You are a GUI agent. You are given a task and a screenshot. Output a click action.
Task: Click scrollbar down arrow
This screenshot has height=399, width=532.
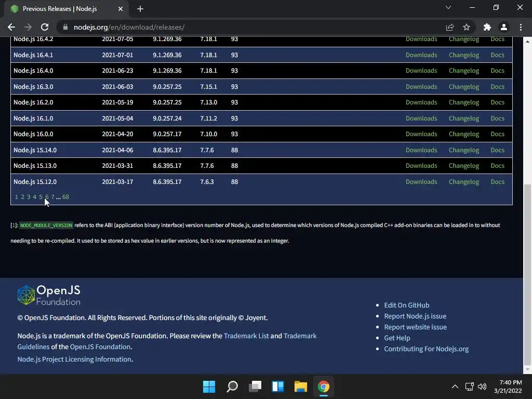point(527,369)
